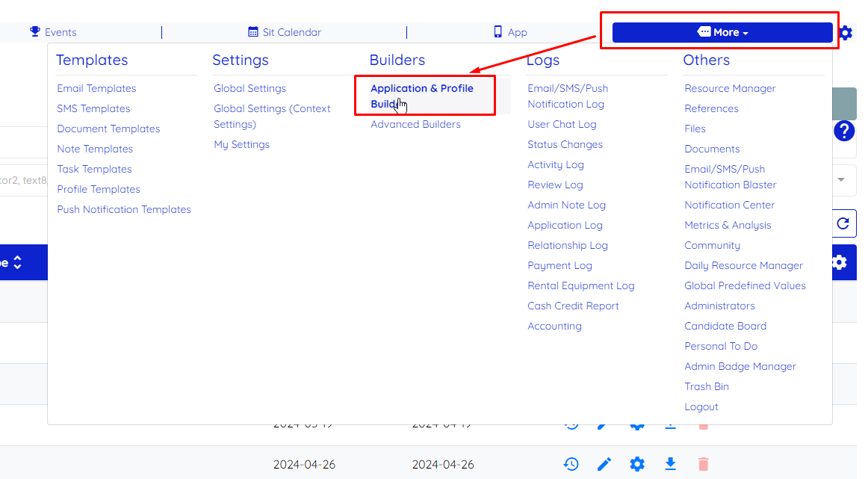The width and height of the screenshot is (868, 479).
Task: Click table settings gear in blue header
Action: tap(840, 262)
